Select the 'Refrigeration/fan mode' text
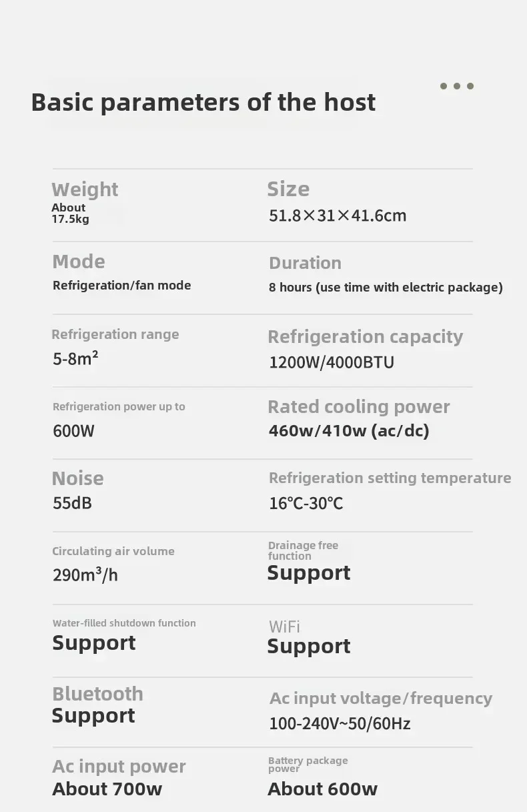 (121, 286)
